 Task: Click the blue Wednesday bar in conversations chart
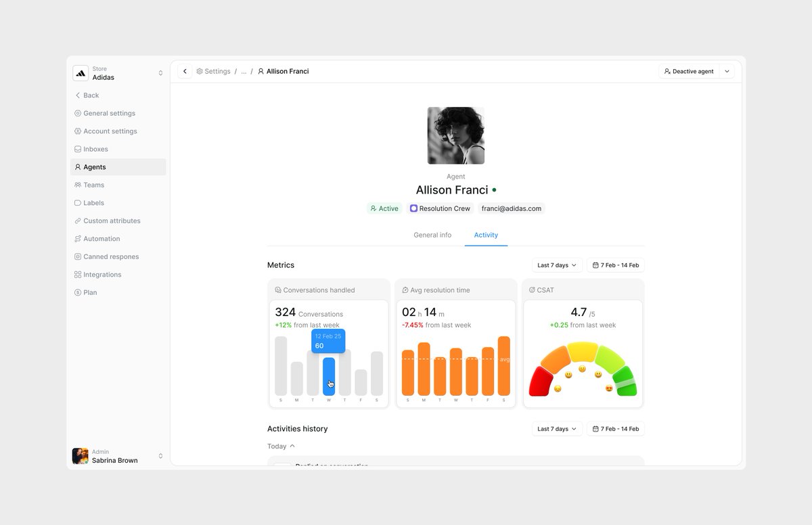point(329,376)
